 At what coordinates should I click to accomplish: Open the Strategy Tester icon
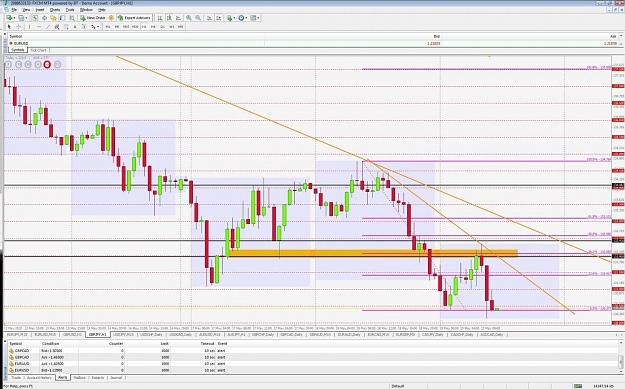(x=72, y=18)
